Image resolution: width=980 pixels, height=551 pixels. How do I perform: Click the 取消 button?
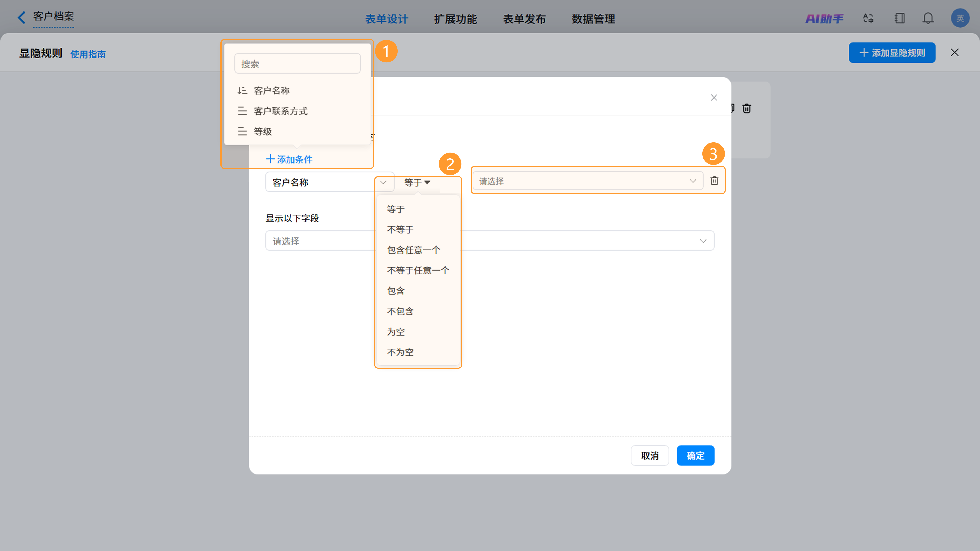coord(650,456)
